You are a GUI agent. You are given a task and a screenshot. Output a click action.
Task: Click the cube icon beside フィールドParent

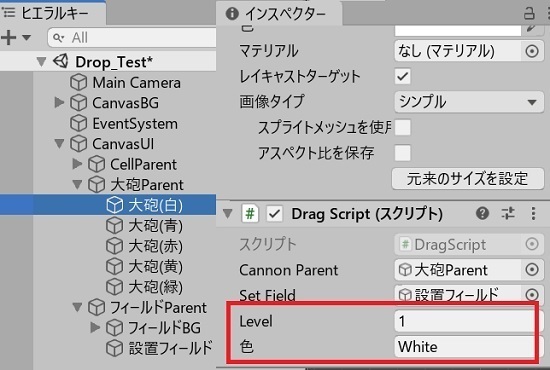96,308
